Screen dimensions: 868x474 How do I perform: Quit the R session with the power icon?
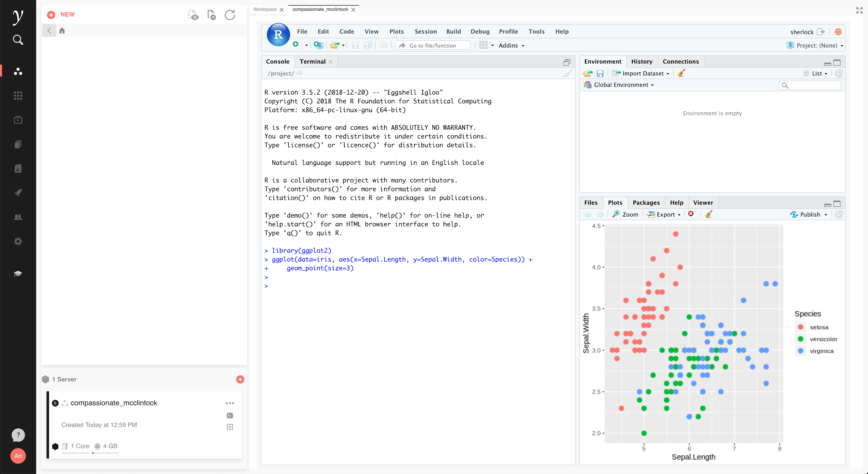[838, 32]
